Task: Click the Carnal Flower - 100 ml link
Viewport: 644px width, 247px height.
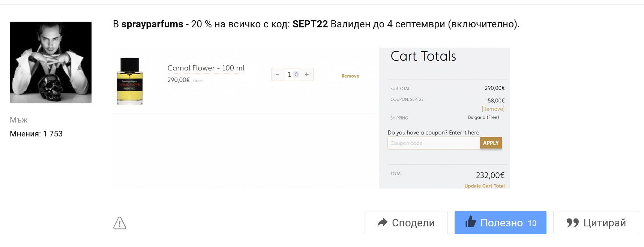Action: [x=206, y=68]
